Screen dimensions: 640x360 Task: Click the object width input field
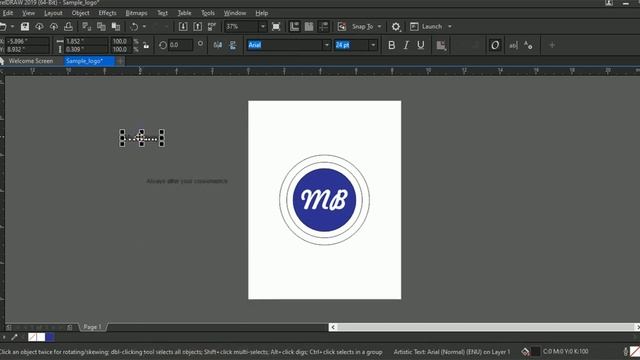[86, 41]
